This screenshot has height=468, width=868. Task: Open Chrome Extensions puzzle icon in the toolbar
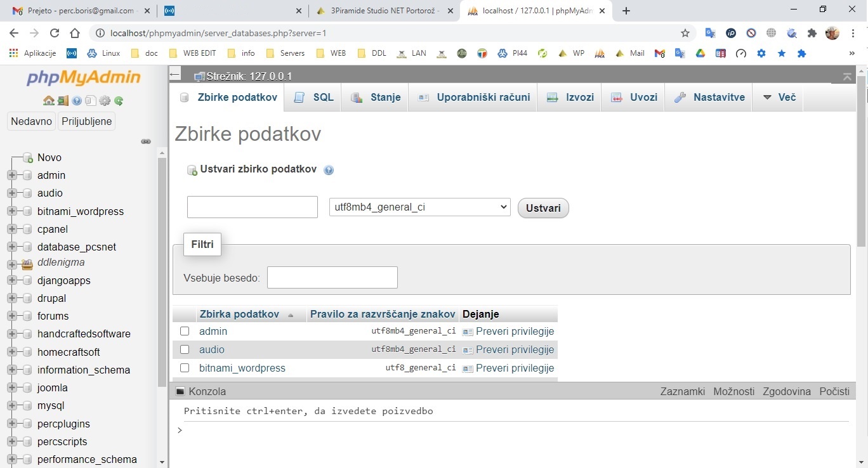tap(812, 34)
